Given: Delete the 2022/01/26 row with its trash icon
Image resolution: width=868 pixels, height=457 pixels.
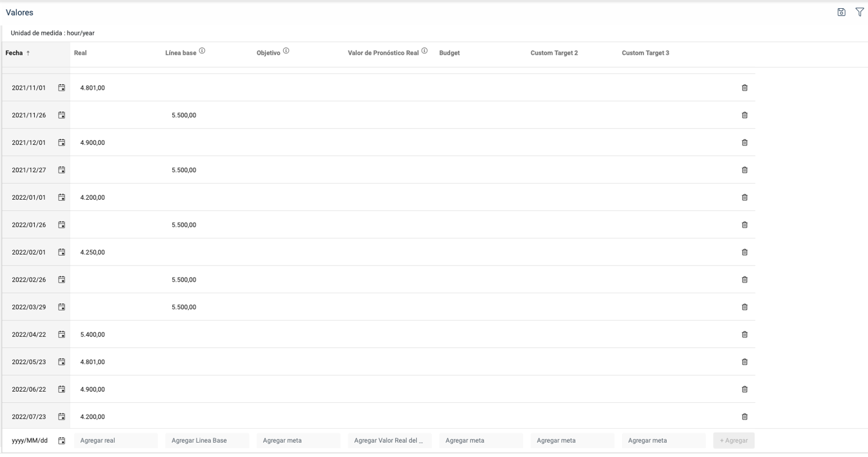Looking at the screenshot, I should [x=745, y=225].
